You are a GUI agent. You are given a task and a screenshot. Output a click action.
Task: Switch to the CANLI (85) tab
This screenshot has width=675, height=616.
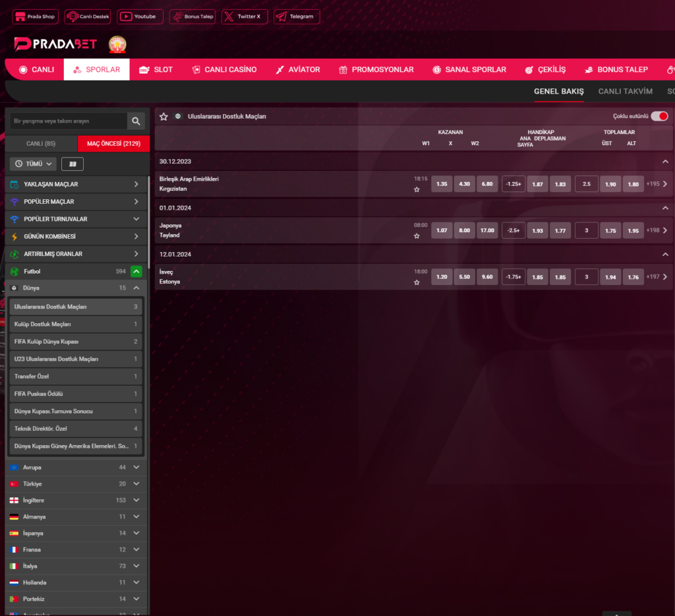(x=41, y=144)
